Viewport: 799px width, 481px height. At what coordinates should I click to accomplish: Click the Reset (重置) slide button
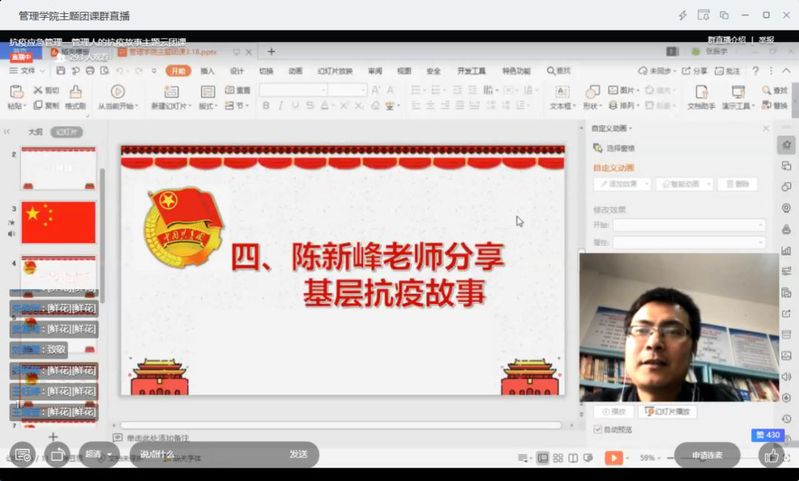coord(237,90)
